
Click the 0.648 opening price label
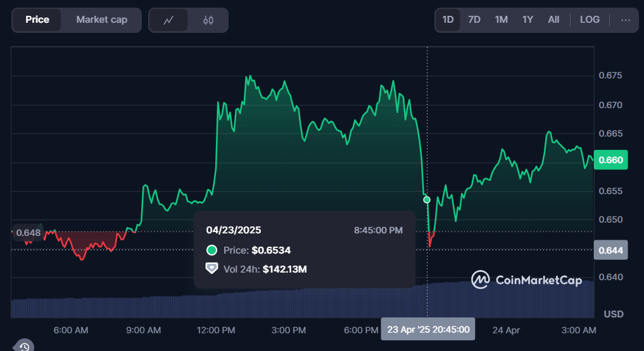pyautogui.click(x=28, y=233)
